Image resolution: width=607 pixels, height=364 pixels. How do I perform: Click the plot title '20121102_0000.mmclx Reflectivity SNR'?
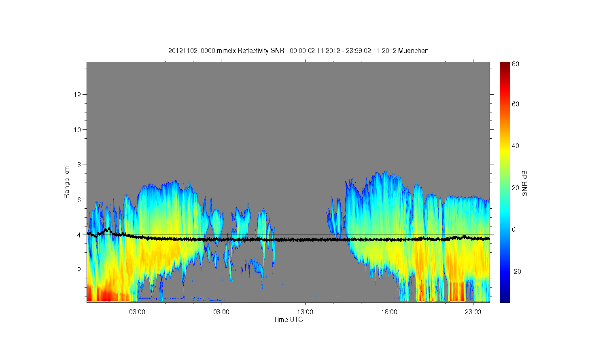click(x=226, y=51)
